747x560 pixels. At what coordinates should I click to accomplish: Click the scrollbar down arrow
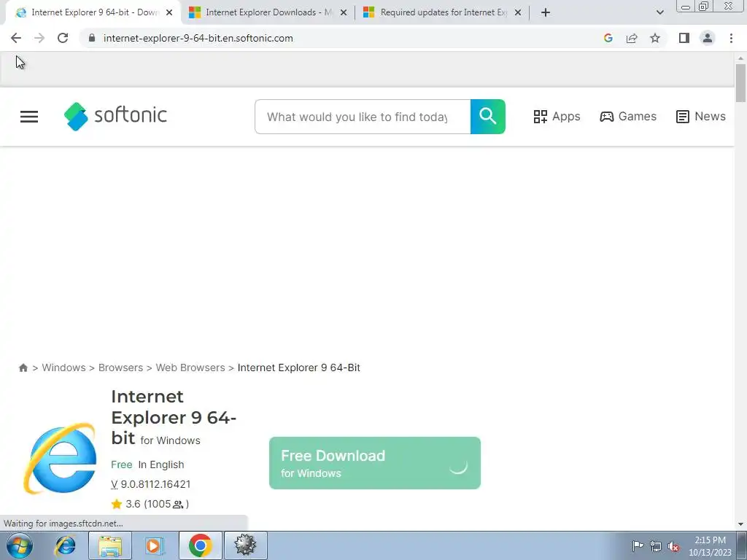[740, 524]
